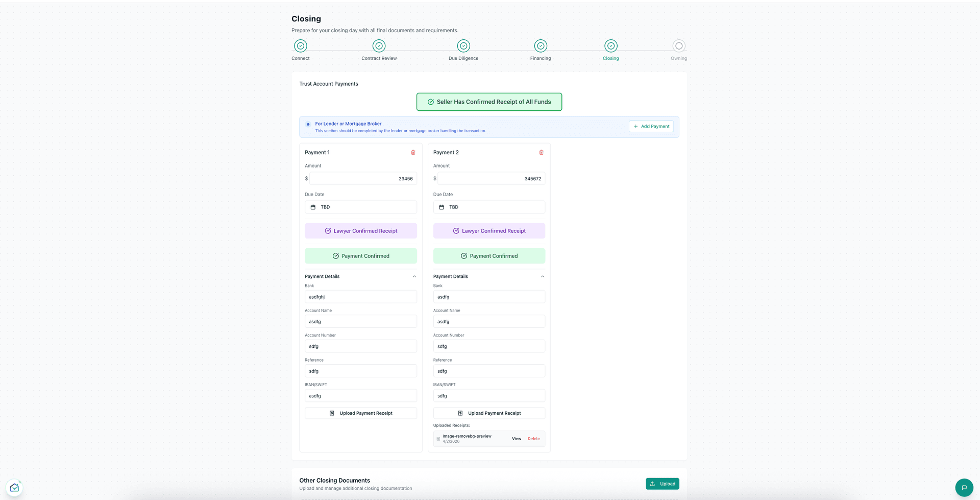Toggle Payment Confirmed for Payment 2
The width and height of the screenshot is (980, 500).
tap(489, 256)
